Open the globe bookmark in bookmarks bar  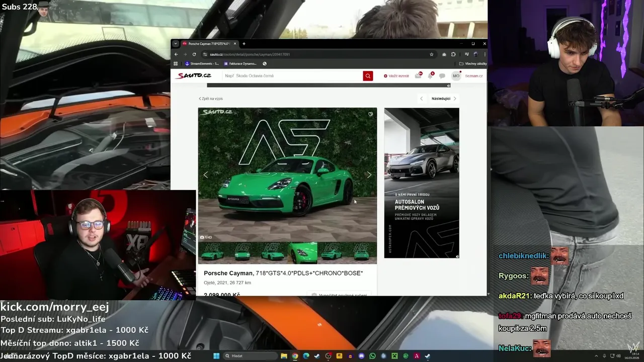point(264,64)
